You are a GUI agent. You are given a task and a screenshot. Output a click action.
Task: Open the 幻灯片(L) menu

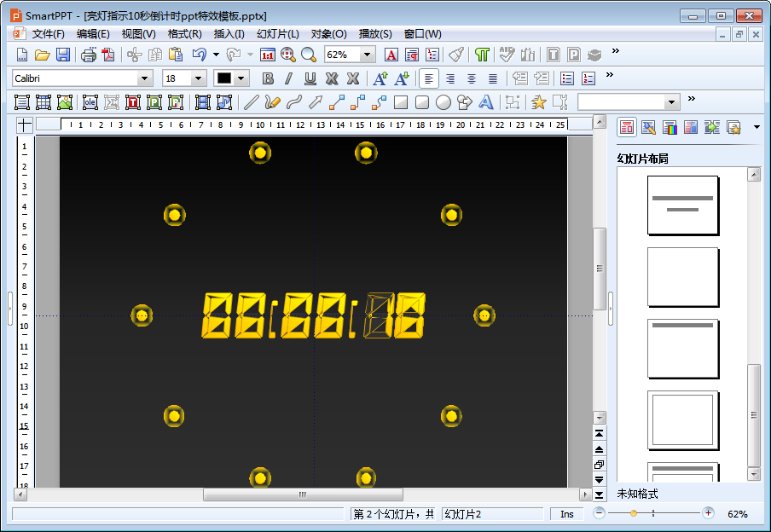[x=278, y=34]
